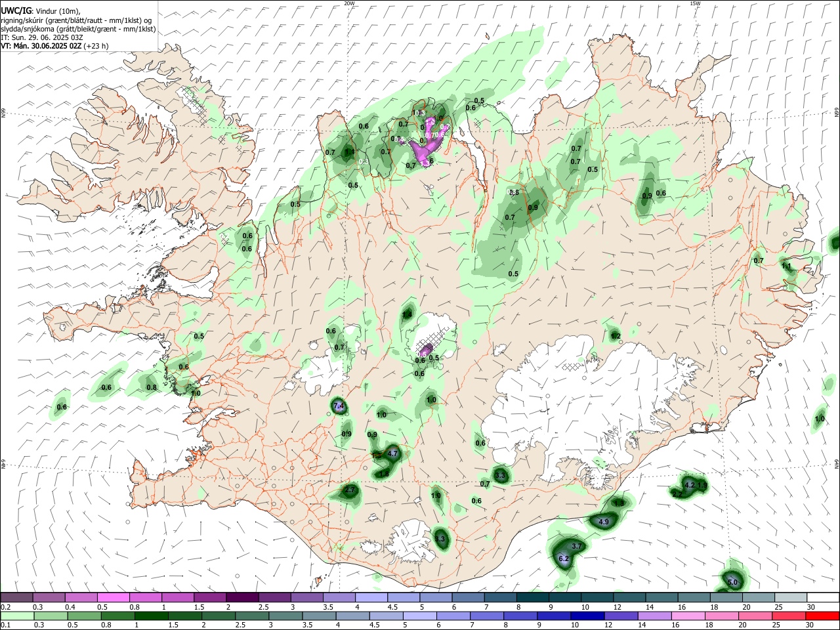Click the 2.7 precipitation label
The image size is (840, 630).
350,490
